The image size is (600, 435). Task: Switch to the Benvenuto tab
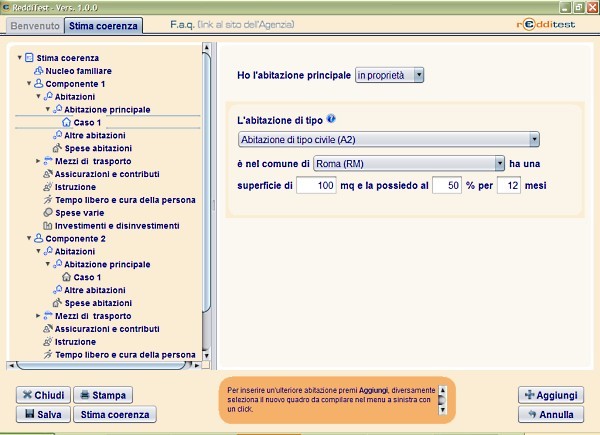pos(35,26)
